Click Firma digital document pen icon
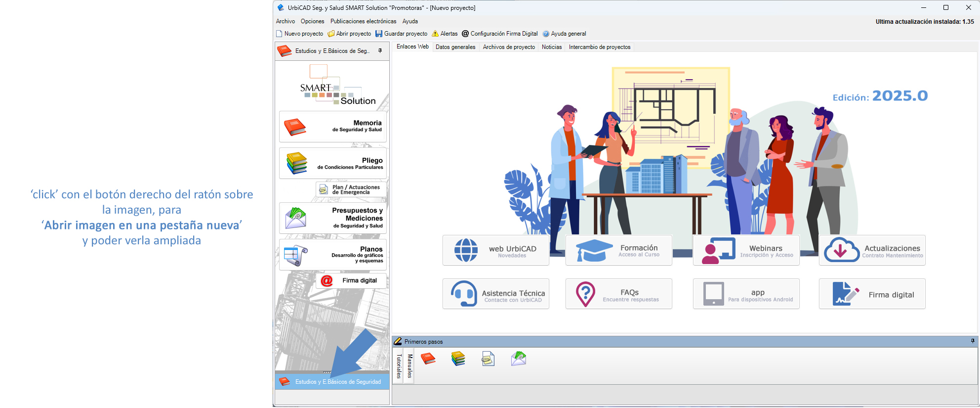This screenshot has width=980, height=408. pyautogui.click(x=846, y=294)
